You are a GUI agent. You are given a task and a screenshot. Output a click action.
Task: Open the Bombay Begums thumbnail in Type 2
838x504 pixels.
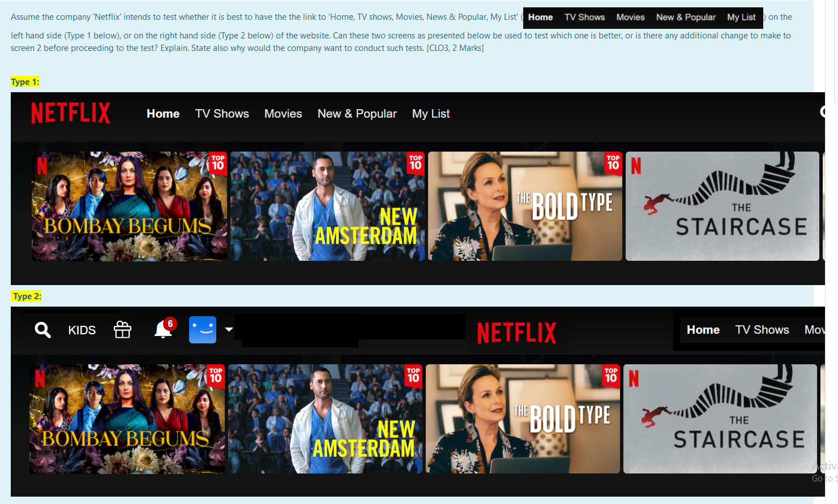coord(127,419)
